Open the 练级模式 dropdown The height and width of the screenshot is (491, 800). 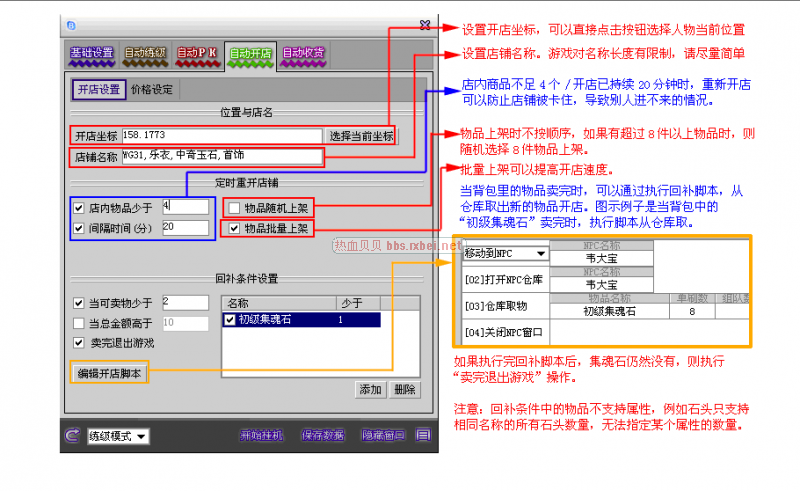[141, 436]
